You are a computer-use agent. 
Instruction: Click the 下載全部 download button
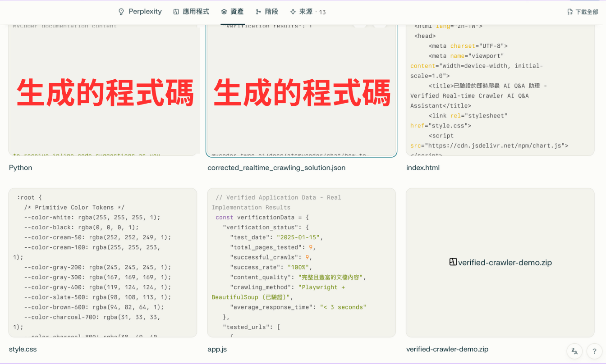pyautogui.click(x=583, y=12)
